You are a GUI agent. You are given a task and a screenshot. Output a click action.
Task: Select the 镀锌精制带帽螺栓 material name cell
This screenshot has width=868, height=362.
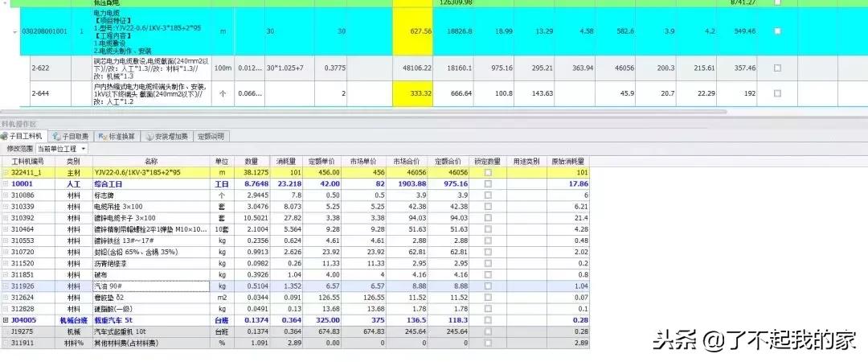tap(151, 229)
